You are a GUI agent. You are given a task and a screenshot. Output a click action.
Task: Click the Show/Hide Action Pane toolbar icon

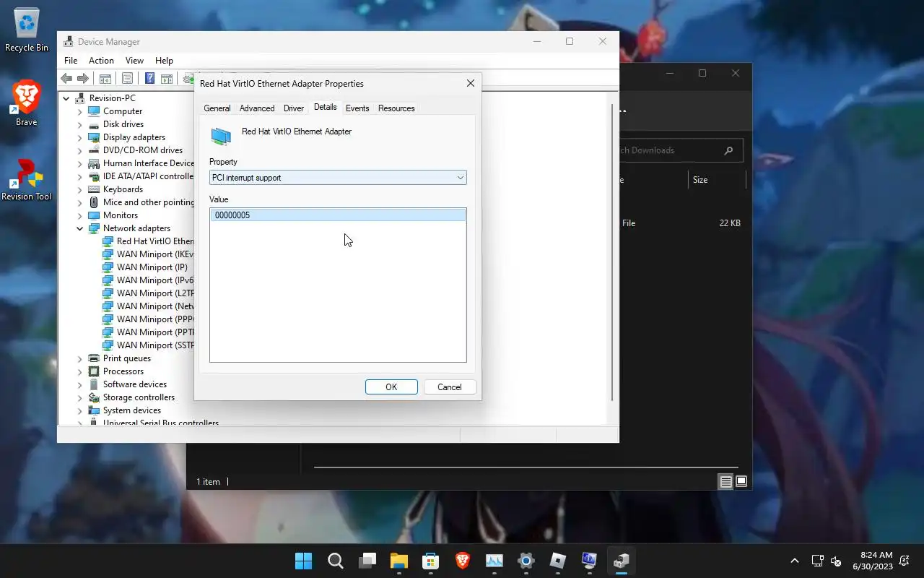166,79
